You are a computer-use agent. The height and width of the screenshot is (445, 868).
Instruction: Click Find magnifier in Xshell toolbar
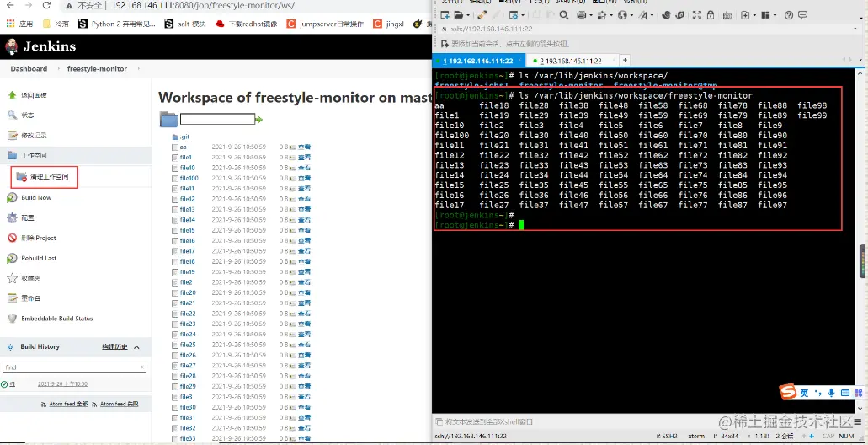(563, 15)
